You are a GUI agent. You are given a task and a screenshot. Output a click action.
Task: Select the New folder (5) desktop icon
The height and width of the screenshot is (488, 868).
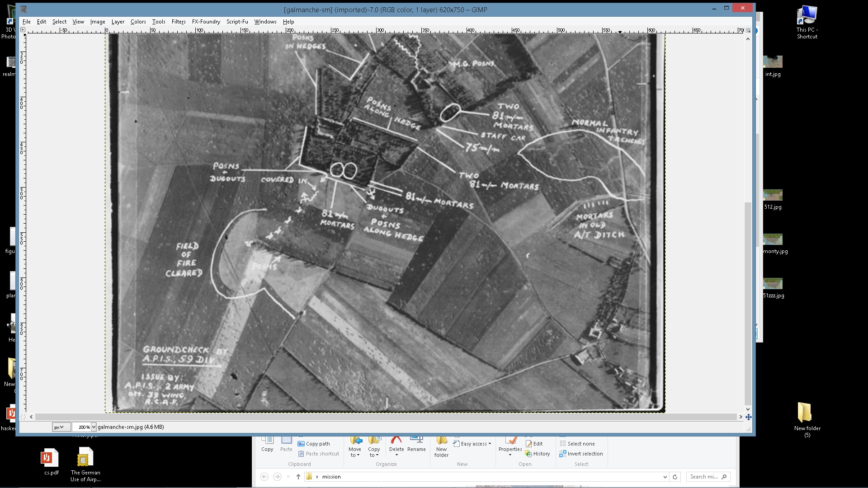click(x=807, y=420)
